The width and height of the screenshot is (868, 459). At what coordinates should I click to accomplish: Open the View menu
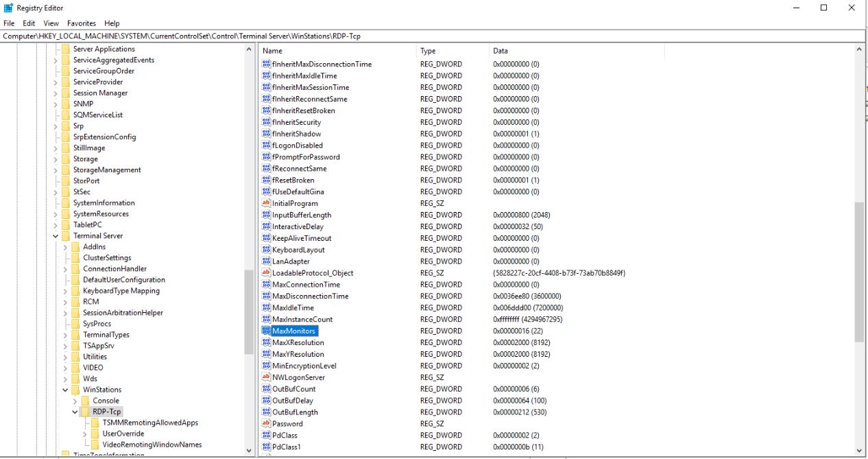(x=51, y=23)
